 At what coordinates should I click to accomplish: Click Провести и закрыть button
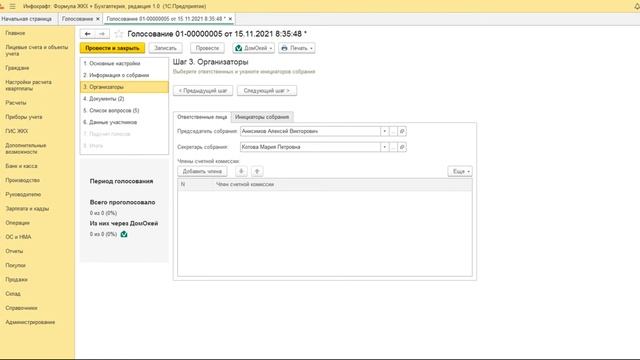point(112,48)
